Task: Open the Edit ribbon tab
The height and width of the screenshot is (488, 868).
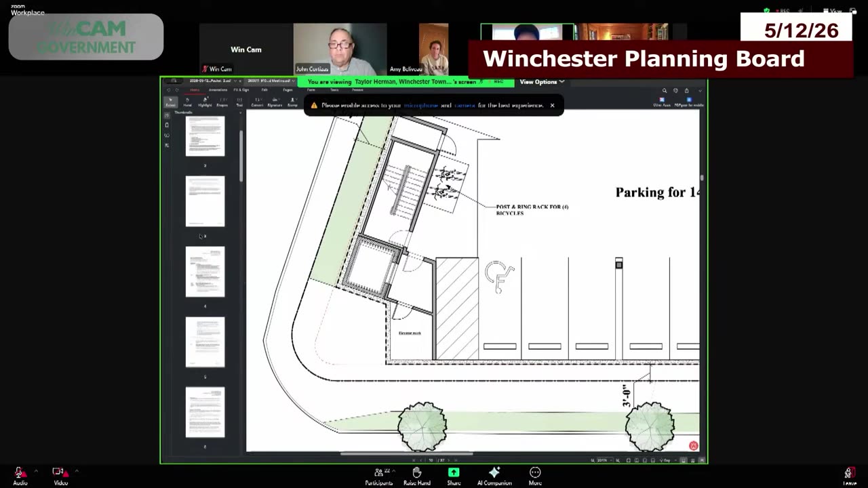Action: click(264, 89)
